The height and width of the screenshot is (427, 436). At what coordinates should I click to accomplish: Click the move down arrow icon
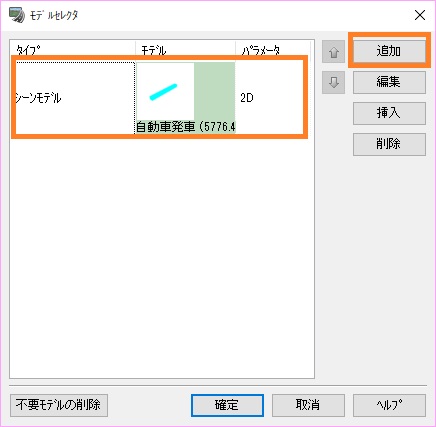333,82
